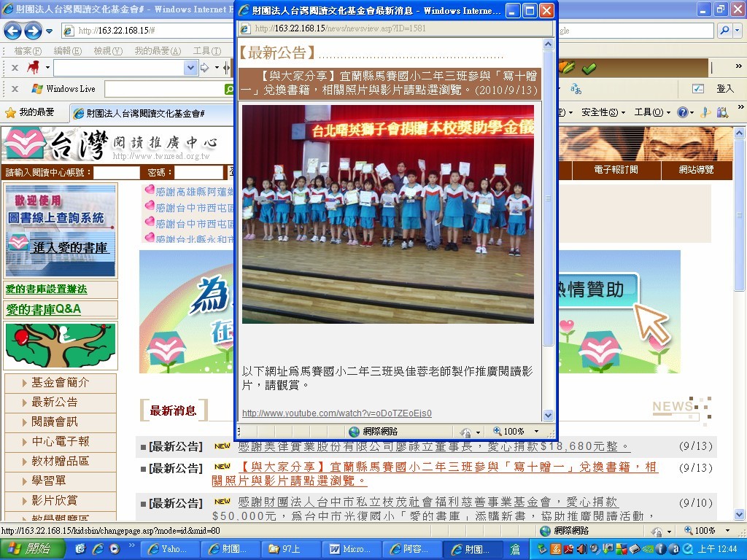Open the 感謝美律實業股份有限公司 news link
Image resolution: width=747 pixels, height=560 pixels.
pos(433,447)
